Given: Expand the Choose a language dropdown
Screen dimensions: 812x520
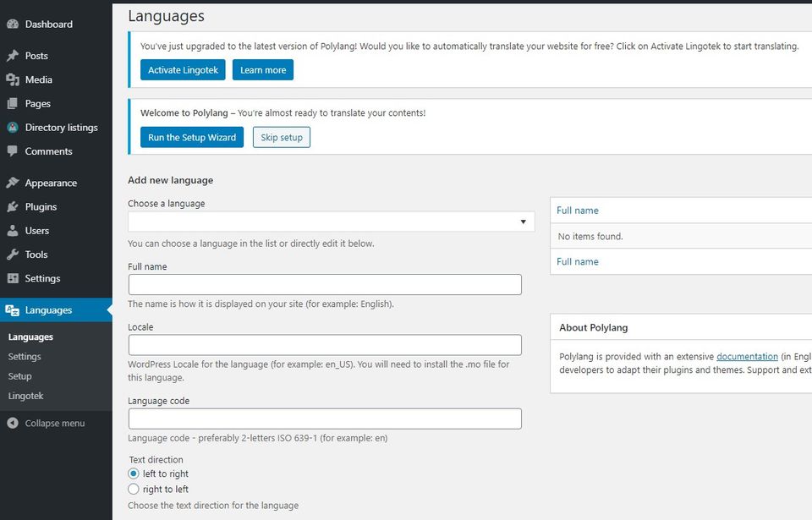Looking at the screenshot, I should (x=332, y=222).
